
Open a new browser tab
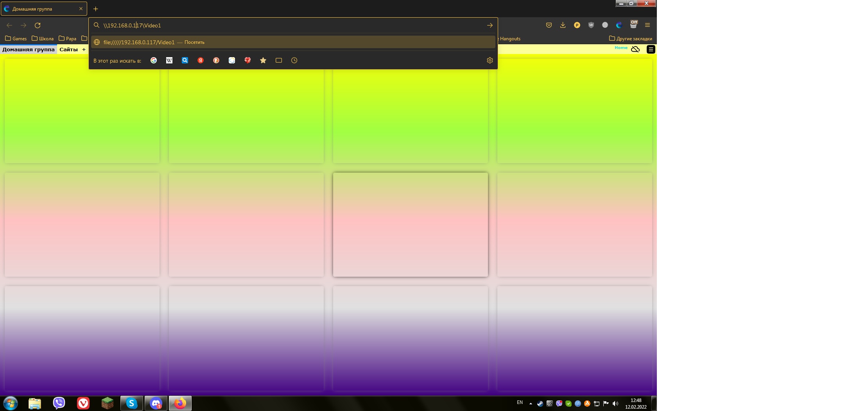pyautogui.click(x=95, y=9)
